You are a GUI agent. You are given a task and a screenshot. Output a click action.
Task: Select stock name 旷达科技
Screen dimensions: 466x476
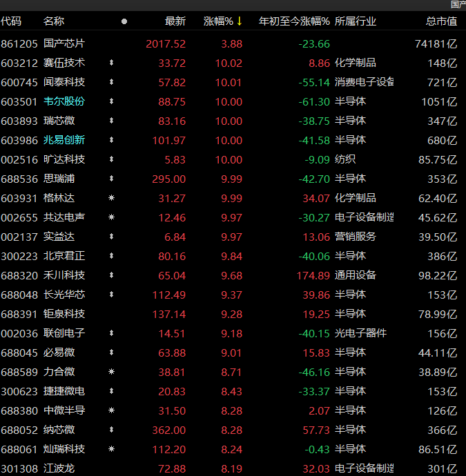point(64,159)
